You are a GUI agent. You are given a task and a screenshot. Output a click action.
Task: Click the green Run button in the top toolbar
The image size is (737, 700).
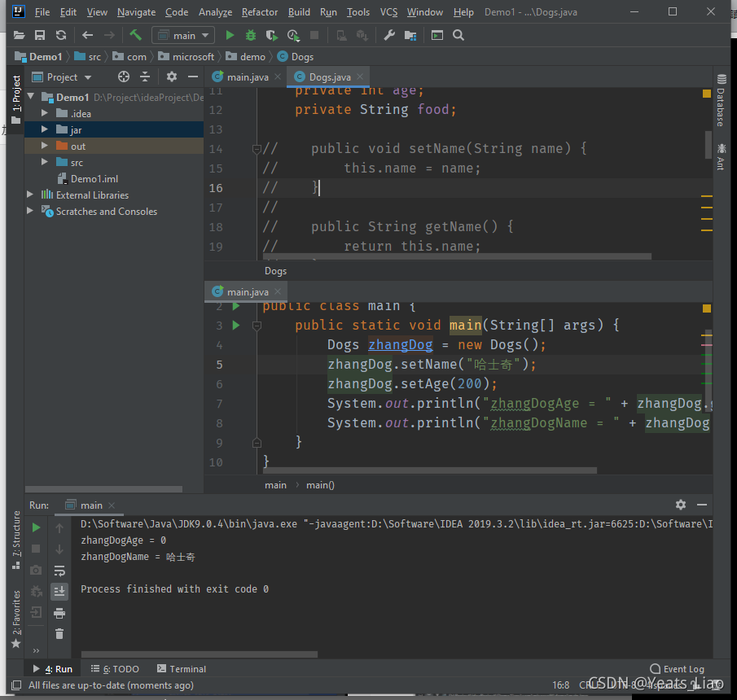pyautogui.click(x=230, y=35)
